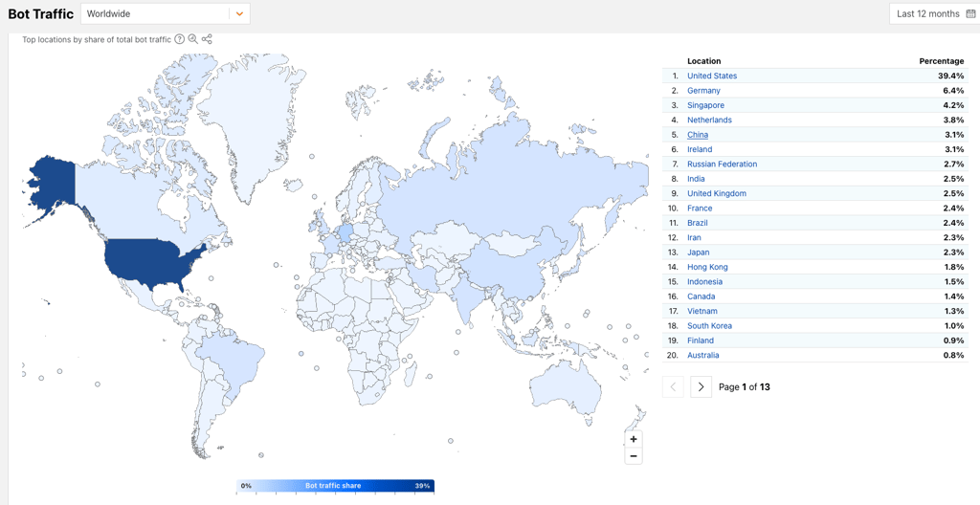Zoom in the map with plus button
The width and height of the screenshot is (980, 505).
634,439
